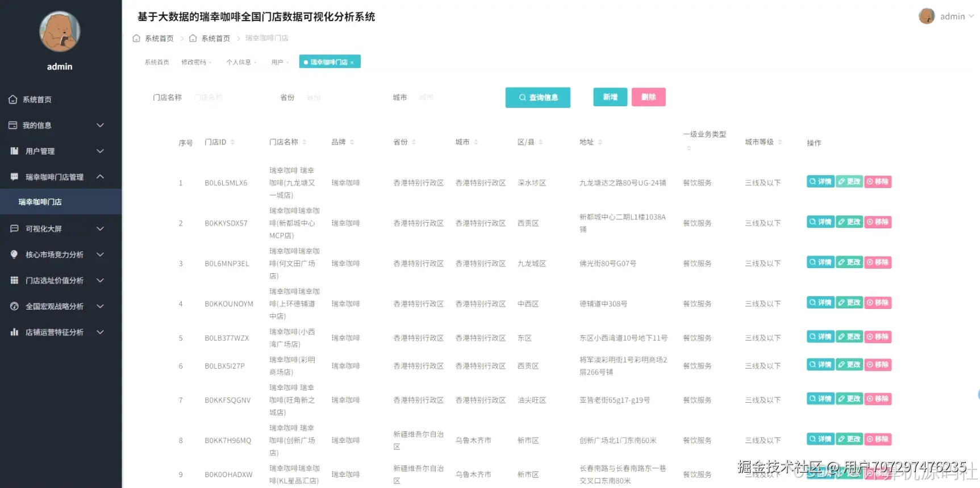Screen dimensions: 980x488
Task: Expand 核心市场竞力分析 menu chevron
Action: (x=100, y=255)
